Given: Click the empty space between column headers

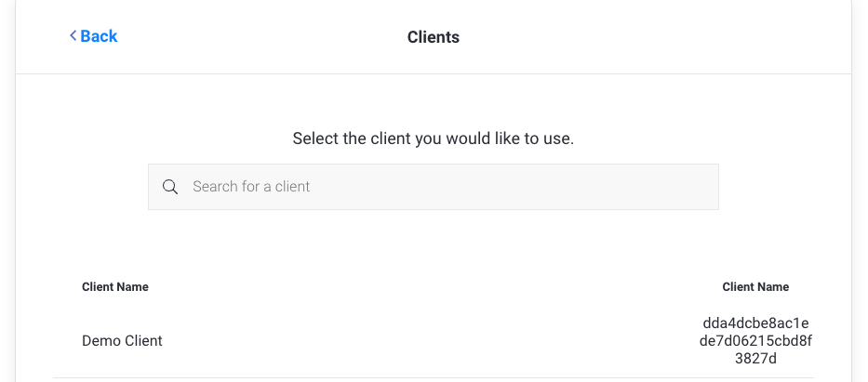Looking at the screenshot, I should (433, 287).
